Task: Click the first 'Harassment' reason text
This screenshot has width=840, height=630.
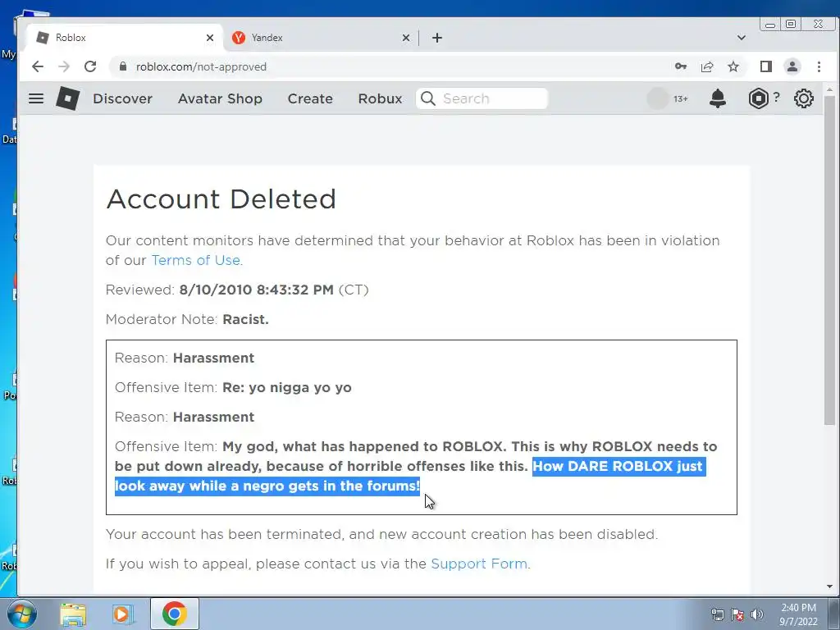Action: click(x=213, y=358)
